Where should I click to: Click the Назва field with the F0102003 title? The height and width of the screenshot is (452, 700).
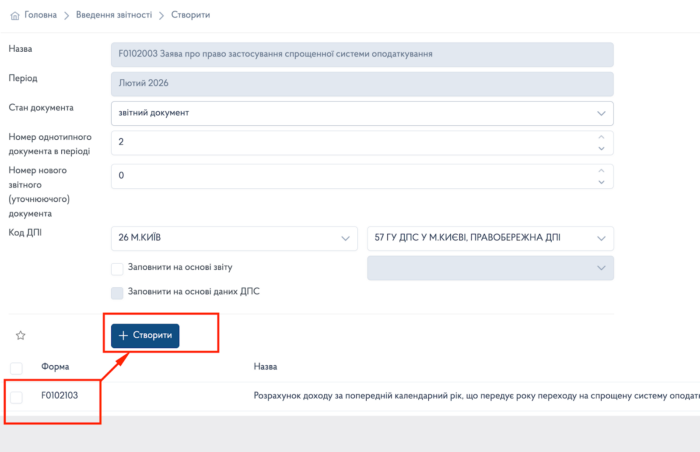362,53
